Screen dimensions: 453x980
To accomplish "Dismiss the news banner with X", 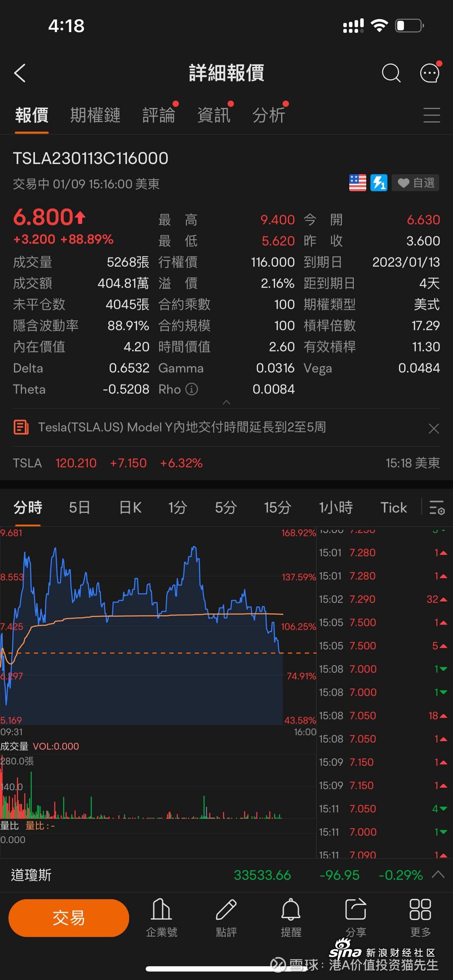I will pyautogui.click(x=434, y=429).
